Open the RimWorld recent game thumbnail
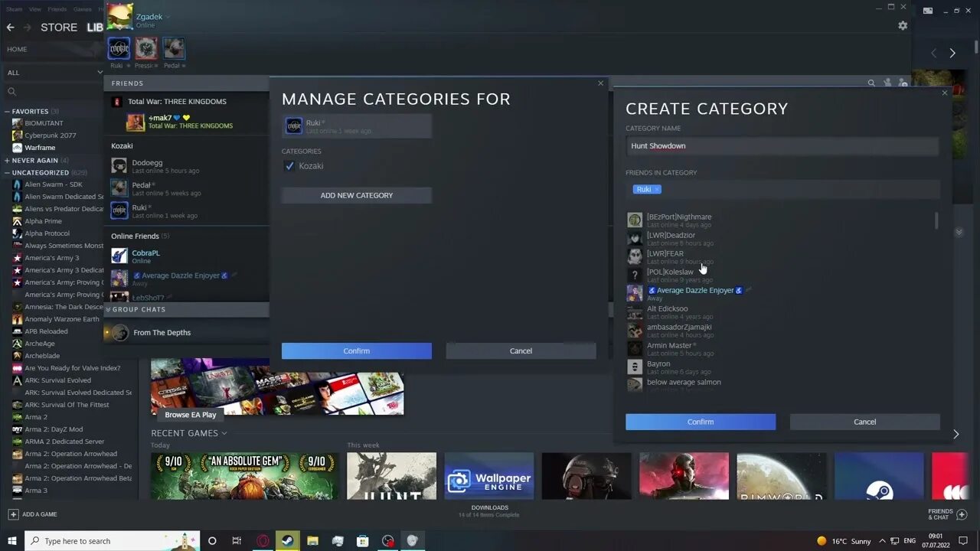Image resolution: width=980 pixels, height=551 pixels. [782, 475]
